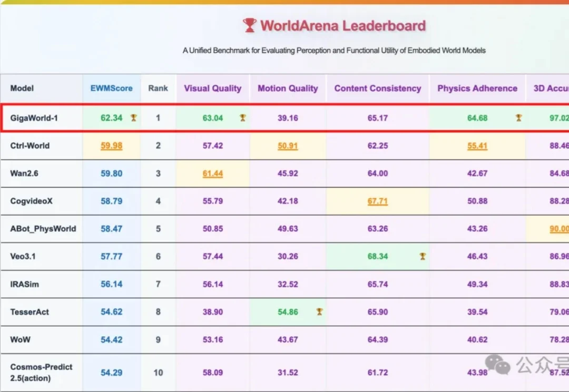The image size is (569, 392).
Task: Click the underlined Physics Adherence value 55.41
Action: 477,146
